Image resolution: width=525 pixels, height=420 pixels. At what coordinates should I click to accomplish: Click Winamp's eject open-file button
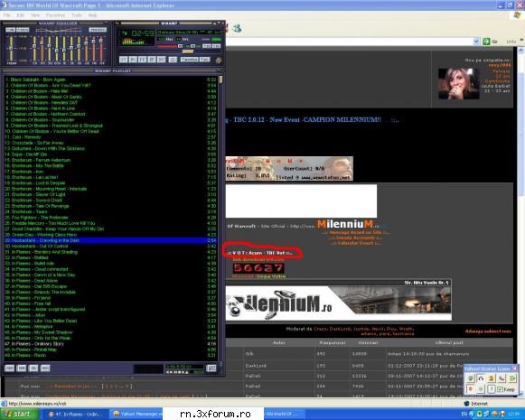[173, 60]
